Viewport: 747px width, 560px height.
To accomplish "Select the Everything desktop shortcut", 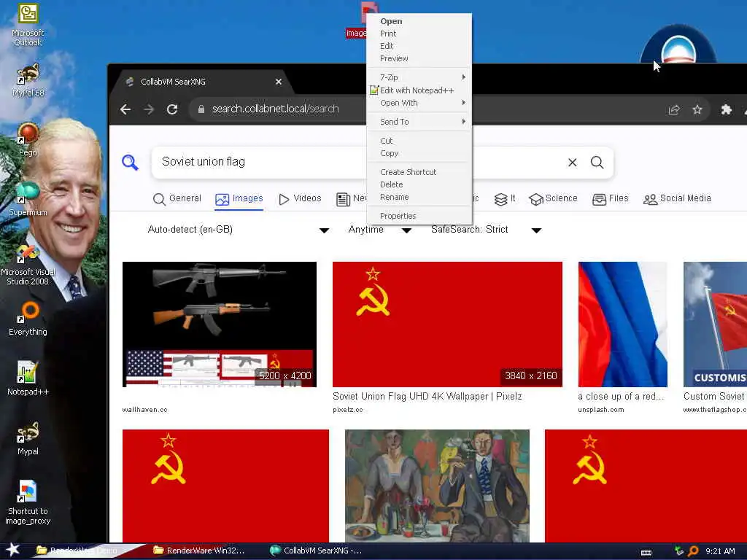I will [x=28, y=319].
